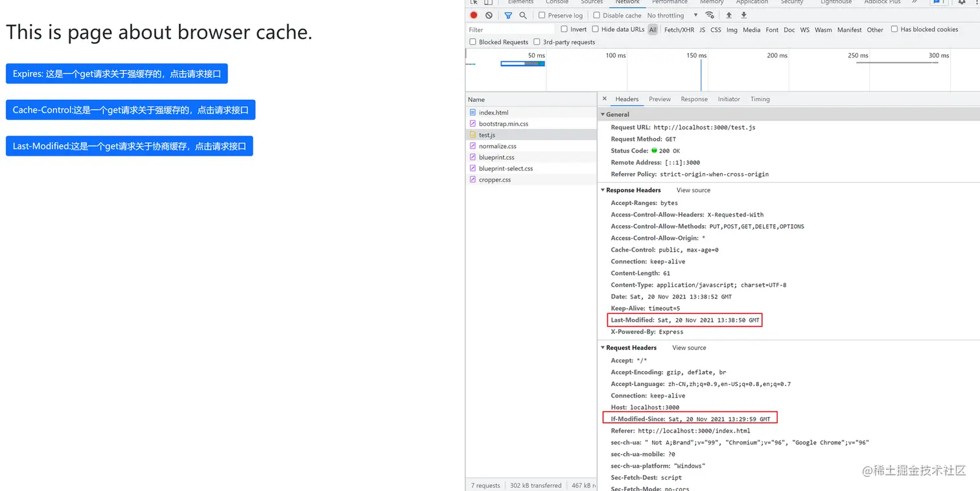Open network conditions Wi-Fi icon
Viewport: 980px width, 491px height.
pos(710,16)
